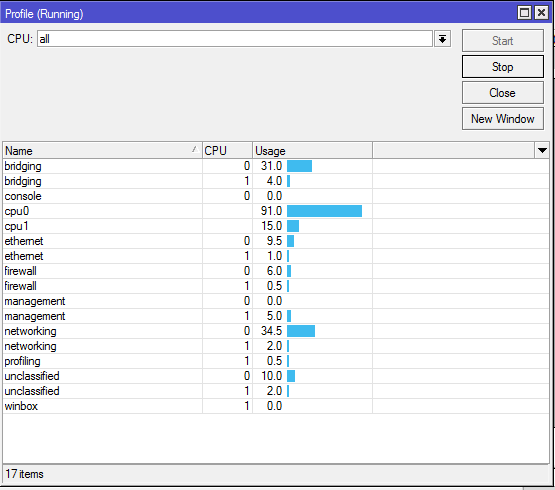The width and height of the screenshot is (555, 490).
Task: Select the ethernet row with usage 1.0
Action: tap(276, 256)
